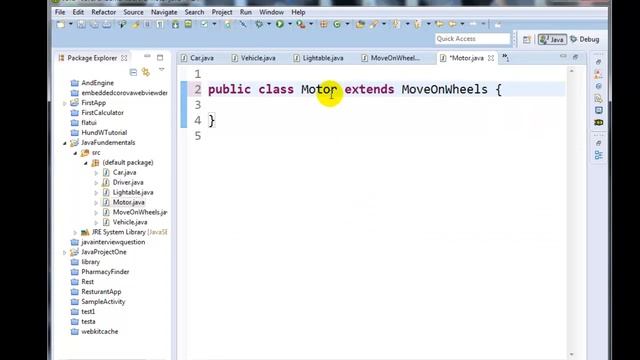The image size is (640, 360).
Task: Open dropdown arrow beside New Class icon
Action: pyautogui.click(x=347, y=24)
